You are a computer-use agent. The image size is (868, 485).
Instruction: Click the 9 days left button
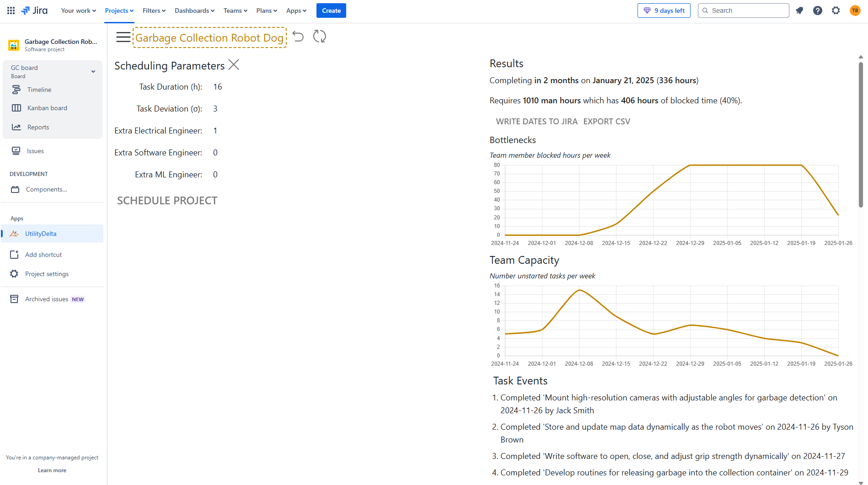(664, 11)
